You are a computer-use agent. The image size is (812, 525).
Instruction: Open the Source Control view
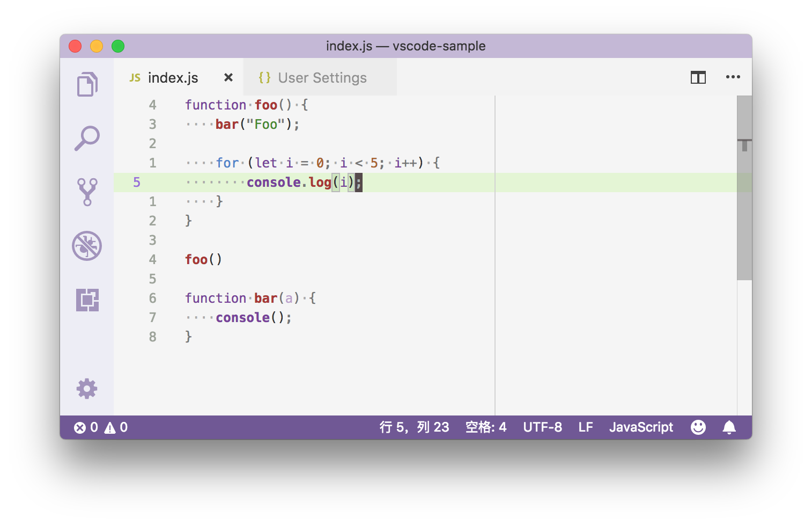[x=87, y=192]
